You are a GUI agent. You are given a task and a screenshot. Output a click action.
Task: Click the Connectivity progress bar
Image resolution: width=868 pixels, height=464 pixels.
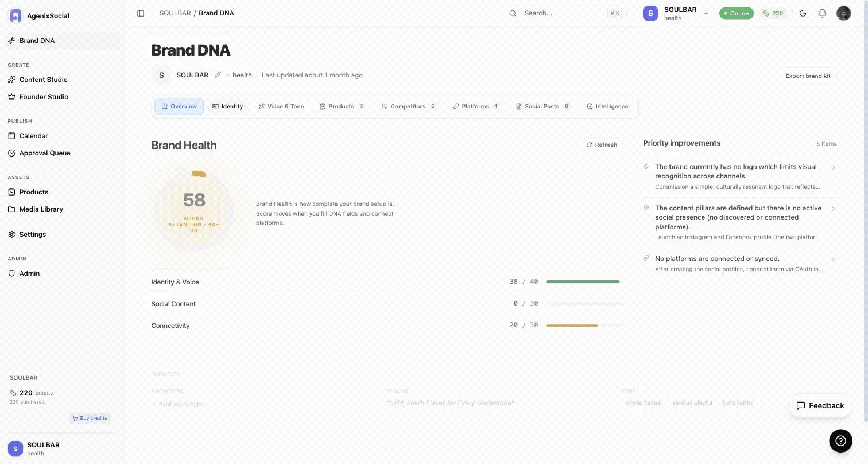[584, 326]
